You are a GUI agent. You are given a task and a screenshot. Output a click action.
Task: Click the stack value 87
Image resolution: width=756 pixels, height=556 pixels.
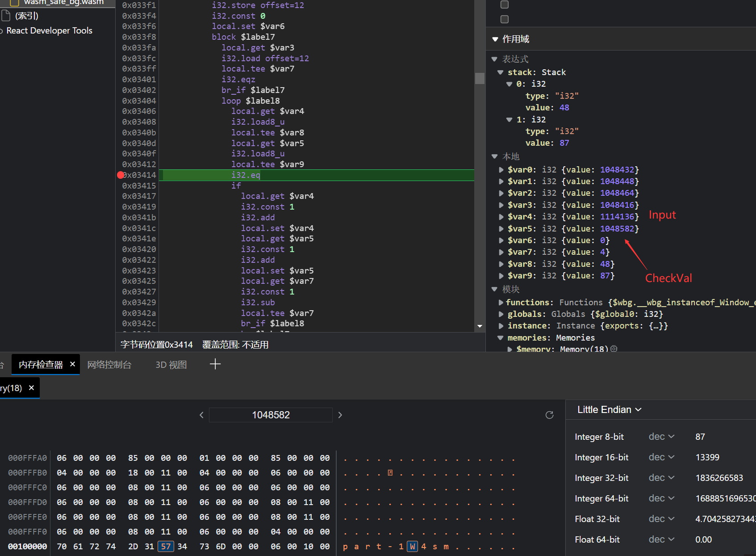pyautogui.click(x=564, y=143)
